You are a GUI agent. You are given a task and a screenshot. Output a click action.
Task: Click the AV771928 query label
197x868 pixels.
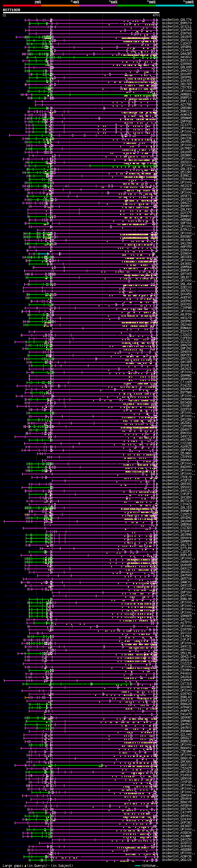click(x=11, y=10)
